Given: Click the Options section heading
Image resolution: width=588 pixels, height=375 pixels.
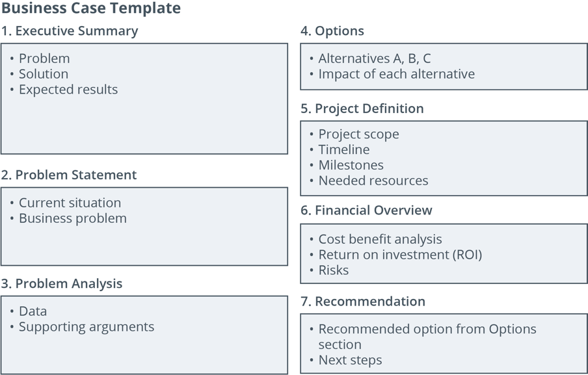Looking at the screenshot, I should (332, 31).
